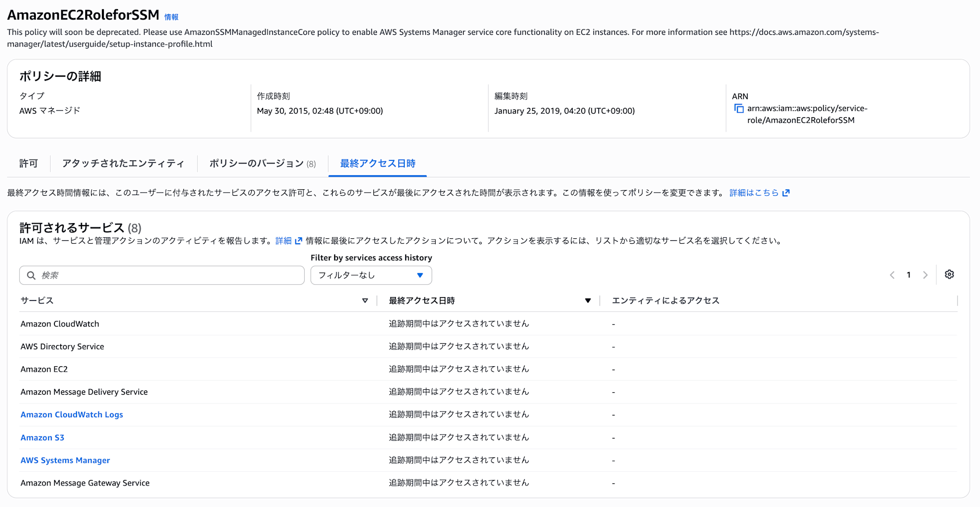Open the アタッチされたエンティティ tab
This screenshot has height=507, width=980.
coord(123,163)
